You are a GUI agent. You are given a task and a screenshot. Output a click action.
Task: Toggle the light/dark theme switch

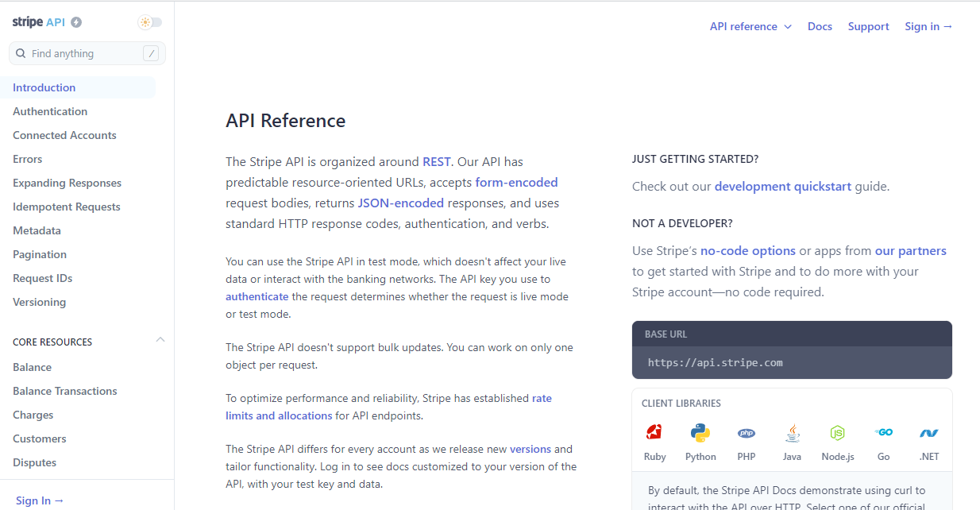point(149,22)
